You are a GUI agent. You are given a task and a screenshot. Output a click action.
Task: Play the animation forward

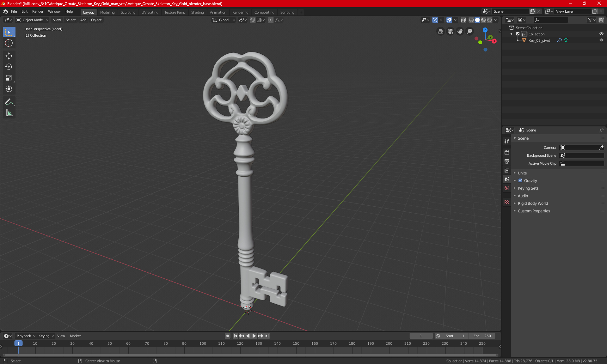pyautogui.click(x=254, y=336)
